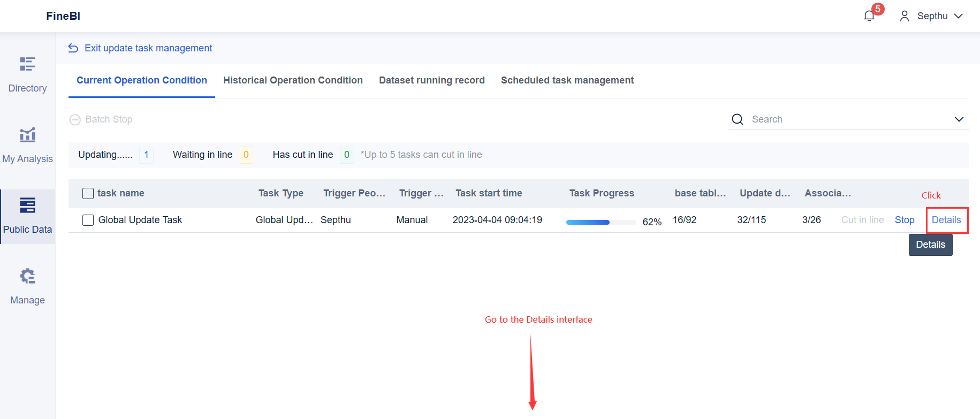The width and height of the screenshot is (980, 419).
Task: Switch to Current Operation Condition tab
Action: (142, 80)
